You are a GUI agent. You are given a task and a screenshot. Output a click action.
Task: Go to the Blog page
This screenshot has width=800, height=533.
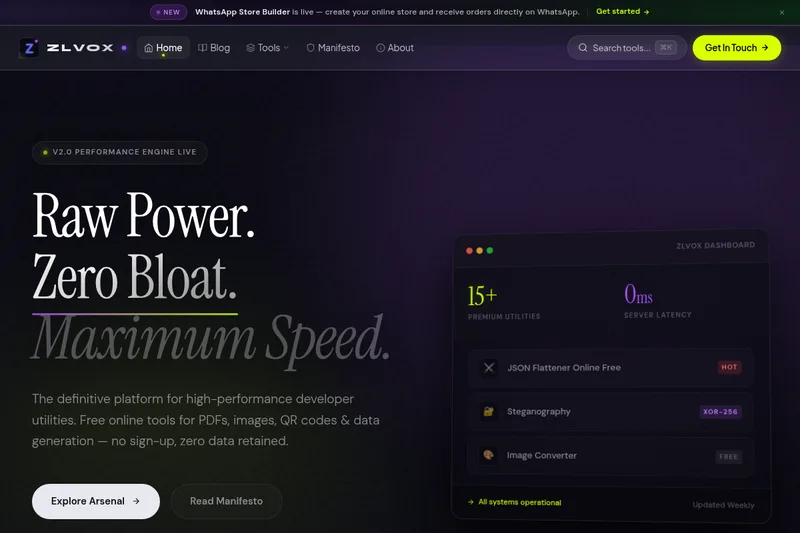(214, 48)
